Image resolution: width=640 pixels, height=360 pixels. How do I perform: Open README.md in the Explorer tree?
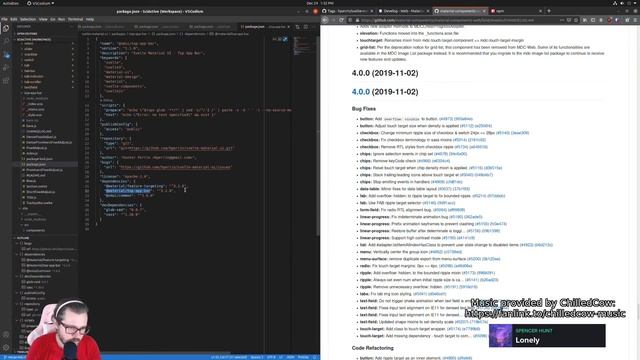coord(36,175)
